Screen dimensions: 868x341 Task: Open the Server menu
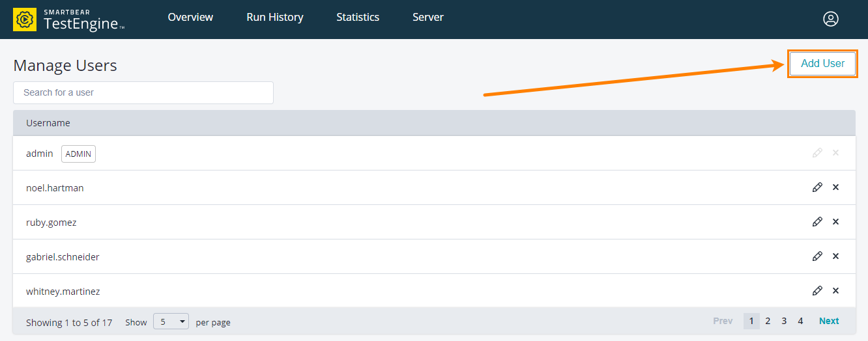pos(427,18)
